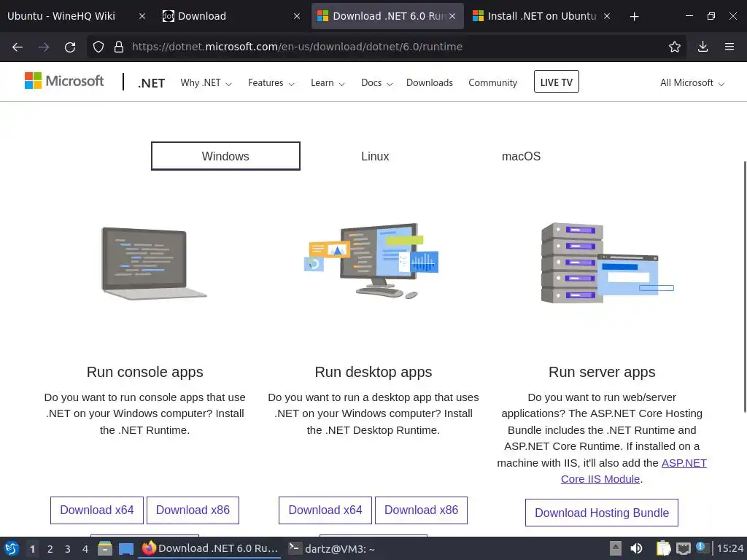Screen dimensions: 747x560
Task: Bookmark this page with the star icon
Action: [x=674, y=47]
